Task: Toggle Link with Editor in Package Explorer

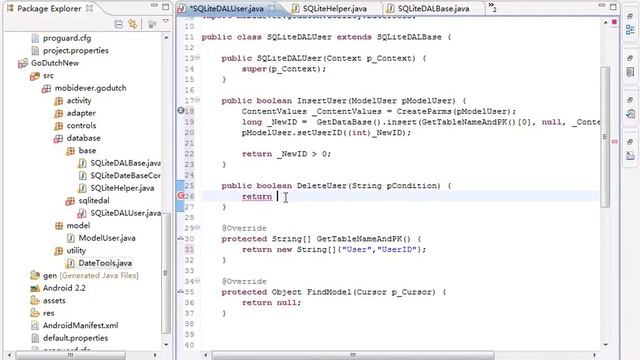Action: point(133,24)
